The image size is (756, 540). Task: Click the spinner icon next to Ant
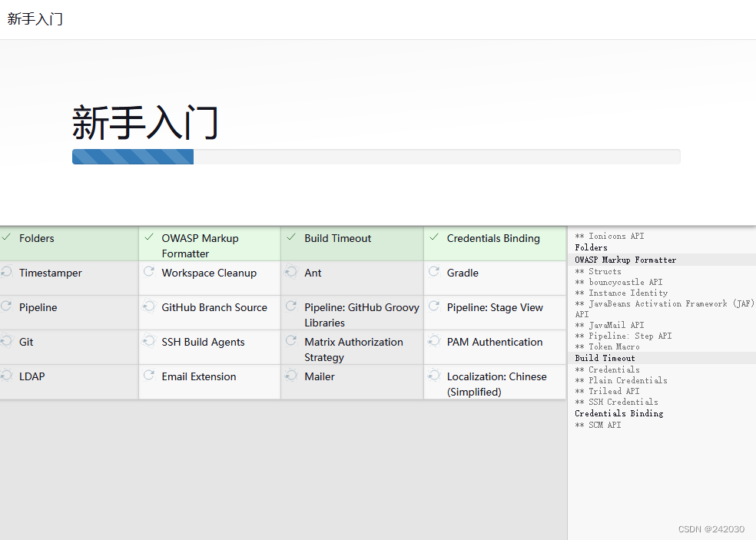(291, 271)
